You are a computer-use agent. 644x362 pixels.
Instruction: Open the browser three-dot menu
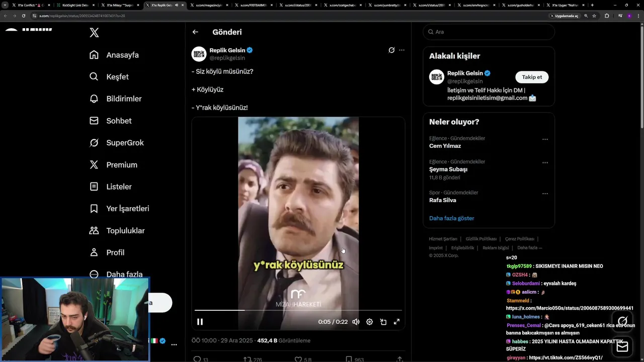point(638,16)
